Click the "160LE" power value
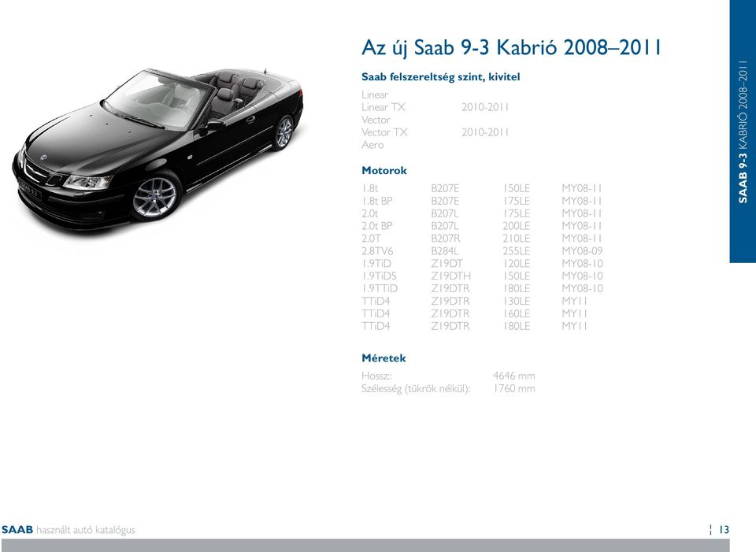This screenshot has width=756, height=552. point(516,313)
